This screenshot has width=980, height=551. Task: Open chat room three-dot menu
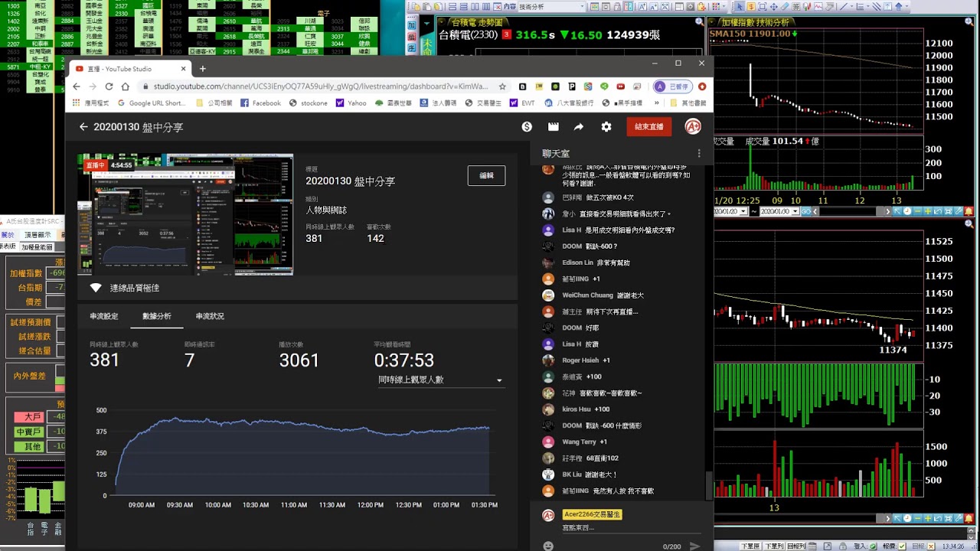(x=699, y=154)
